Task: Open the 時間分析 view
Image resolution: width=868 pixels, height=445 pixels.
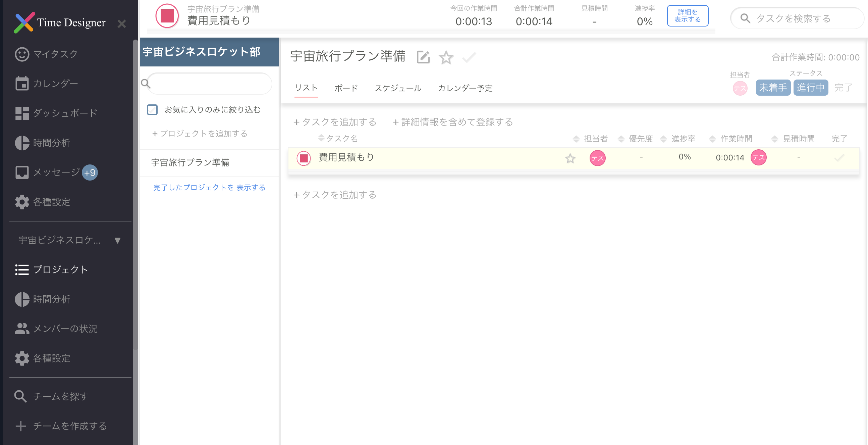Action: coord(51,143)
